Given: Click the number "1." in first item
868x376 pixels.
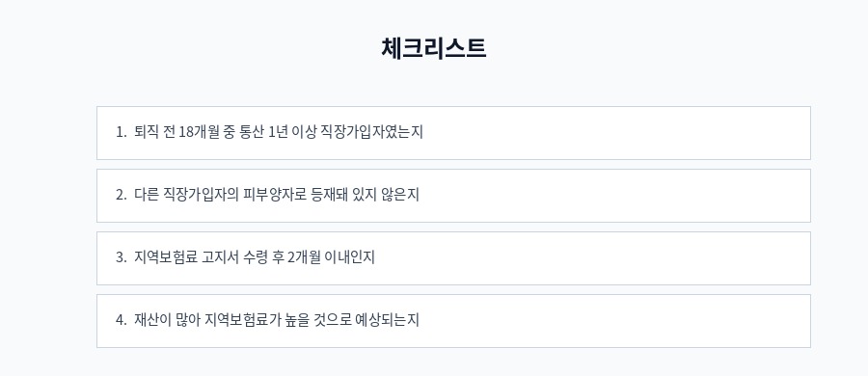Looking at the screenshot, I should coord(122,132).
